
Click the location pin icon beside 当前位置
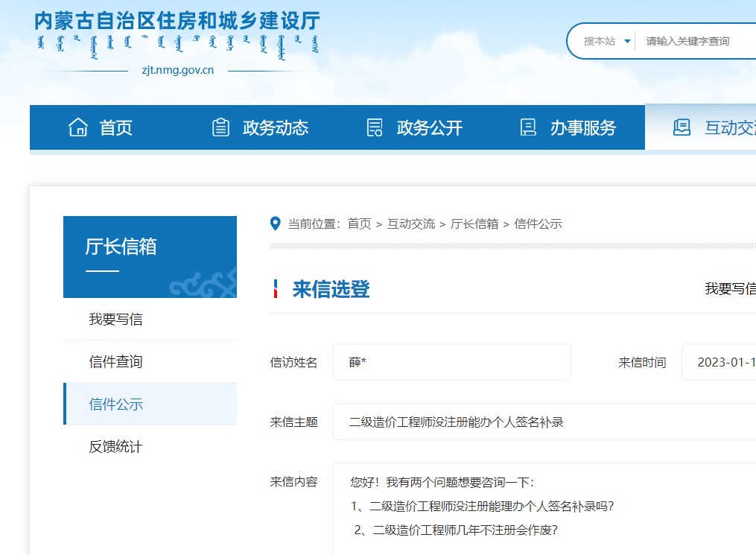276,223
